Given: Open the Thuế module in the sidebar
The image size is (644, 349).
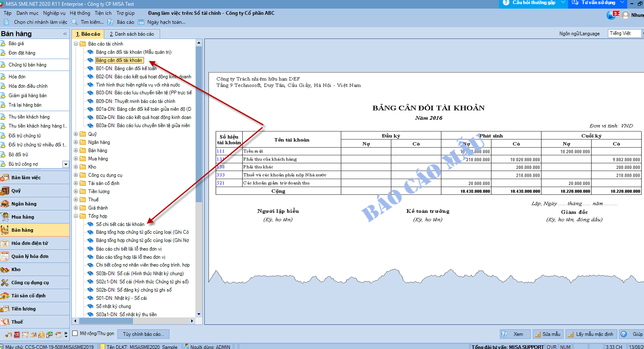Looking at the screenshot, I should point(35,322).
